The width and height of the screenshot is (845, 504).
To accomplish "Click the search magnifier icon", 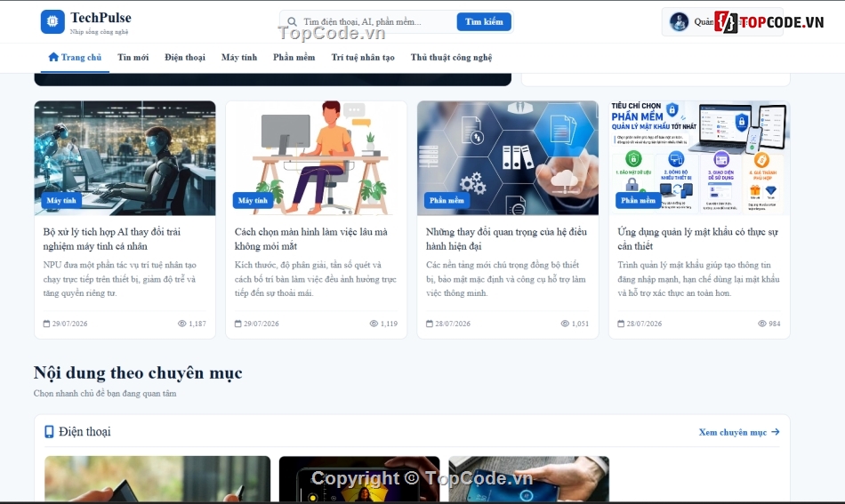I will (292, 21).
